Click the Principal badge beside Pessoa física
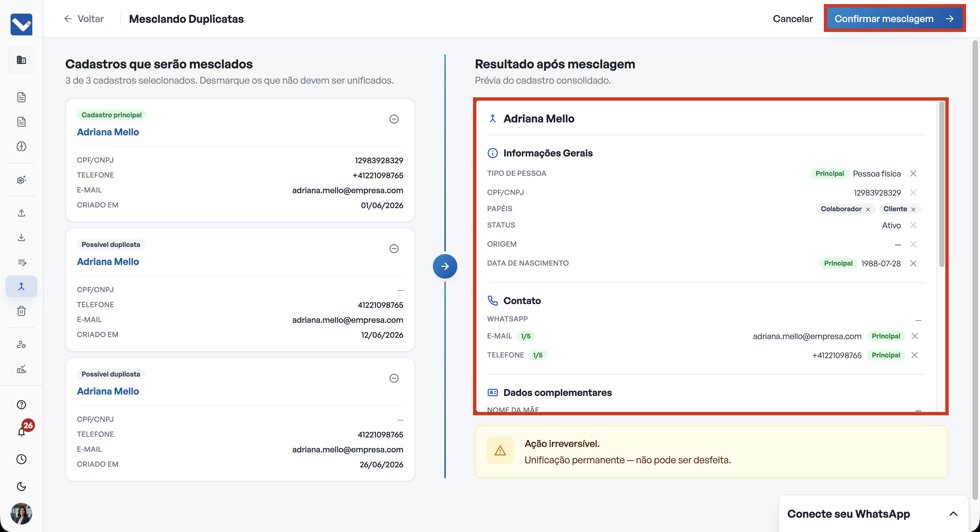This screenshot has width=980, height=532. (x=829, y=173)
